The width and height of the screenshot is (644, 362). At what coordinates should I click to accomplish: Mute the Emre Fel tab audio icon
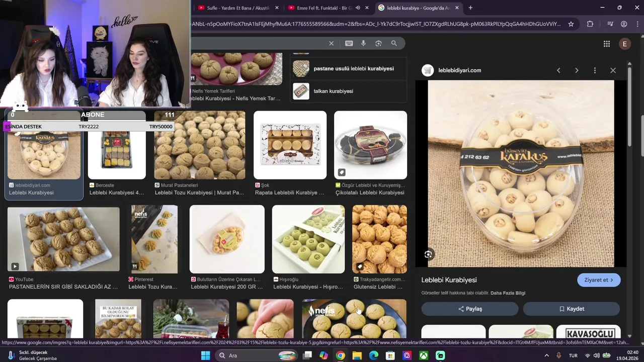[358, 8]
